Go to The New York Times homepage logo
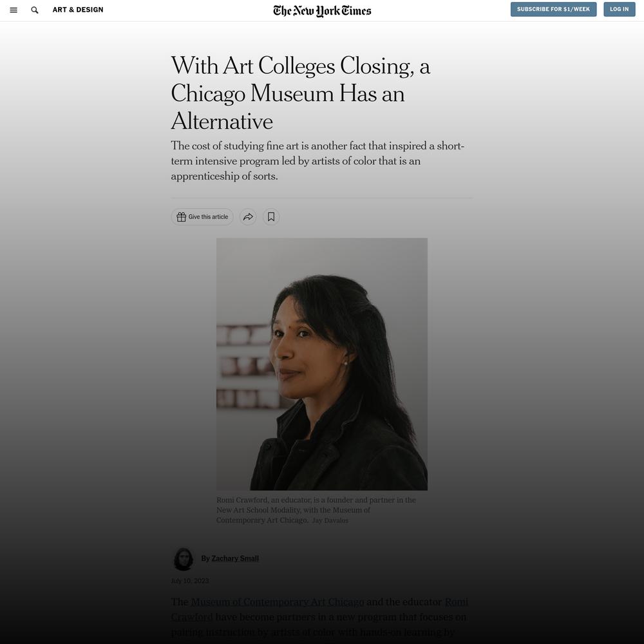 (x=322, y=11)
